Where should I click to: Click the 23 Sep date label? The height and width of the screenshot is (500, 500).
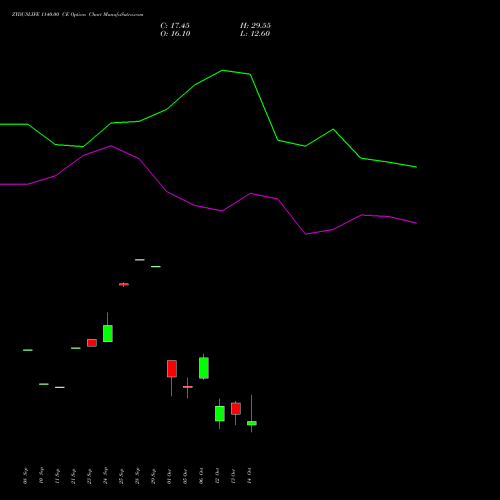tap(89, 476)
